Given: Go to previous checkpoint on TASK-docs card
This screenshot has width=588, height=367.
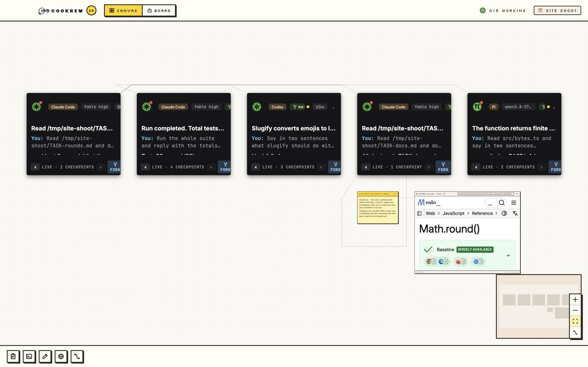Looking at the screenshot, I should 366,167.
